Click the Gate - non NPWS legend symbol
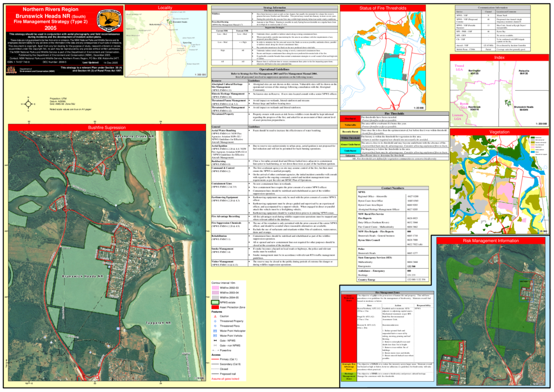This screenshot has width=554, height=392. (x=215, y=346)
